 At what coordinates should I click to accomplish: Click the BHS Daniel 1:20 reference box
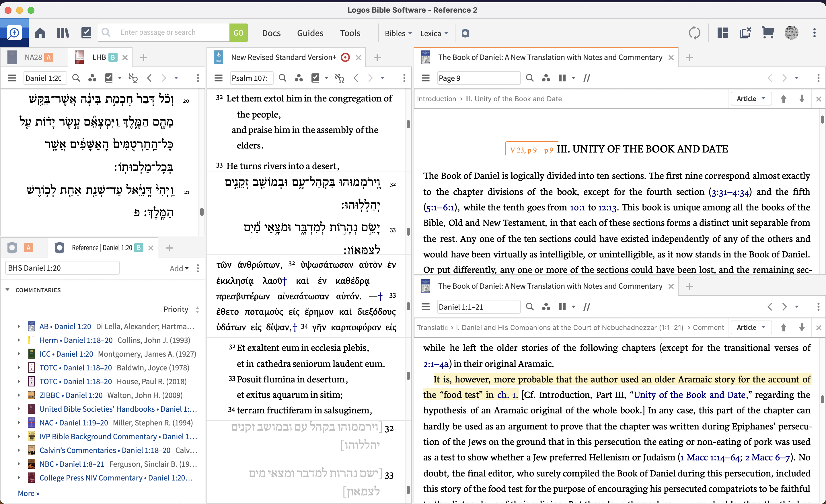(x=62, y=268)
